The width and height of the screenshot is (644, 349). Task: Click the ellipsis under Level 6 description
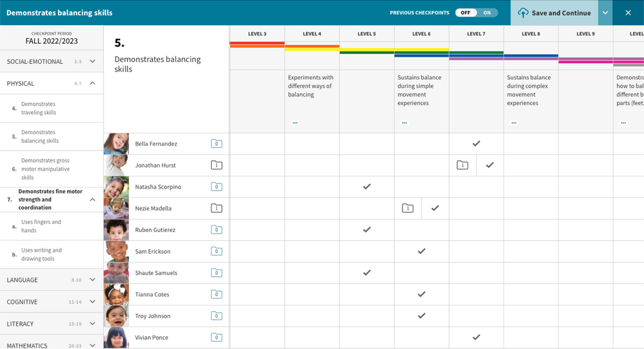[x=404, y=123]
